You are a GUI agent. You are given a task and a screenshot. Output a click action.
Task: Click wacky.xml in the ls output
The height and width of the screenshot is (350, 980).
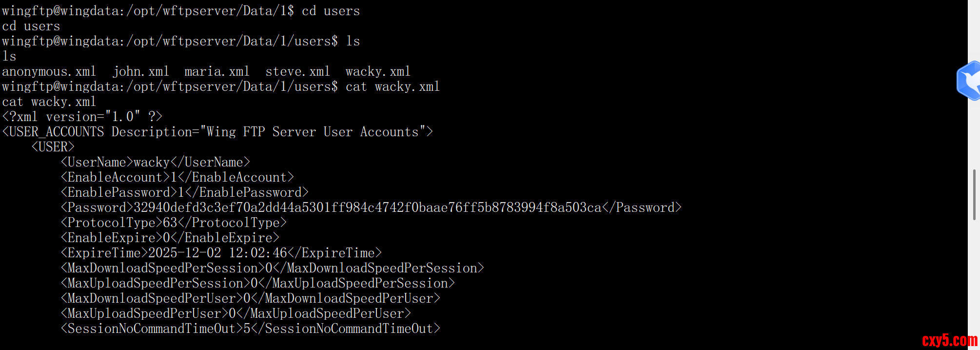378,72
